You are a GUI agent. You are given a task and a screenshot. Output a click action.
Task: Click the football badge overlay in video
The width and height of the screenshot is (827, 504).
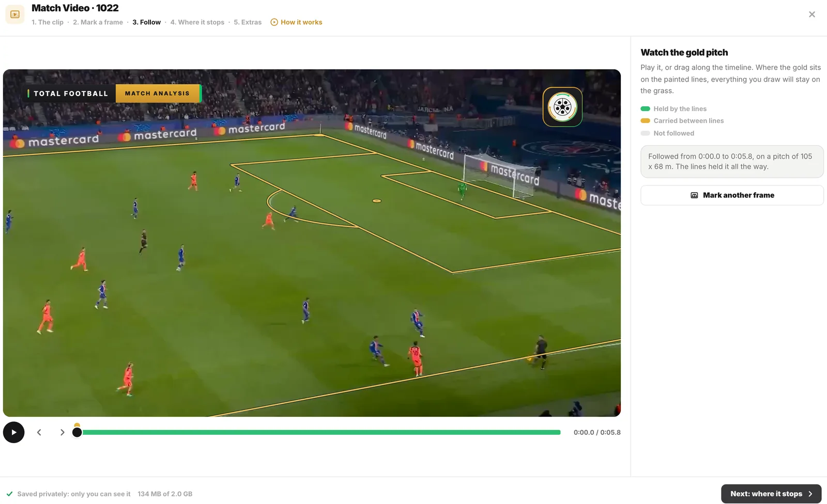click(x=562, y=107)
